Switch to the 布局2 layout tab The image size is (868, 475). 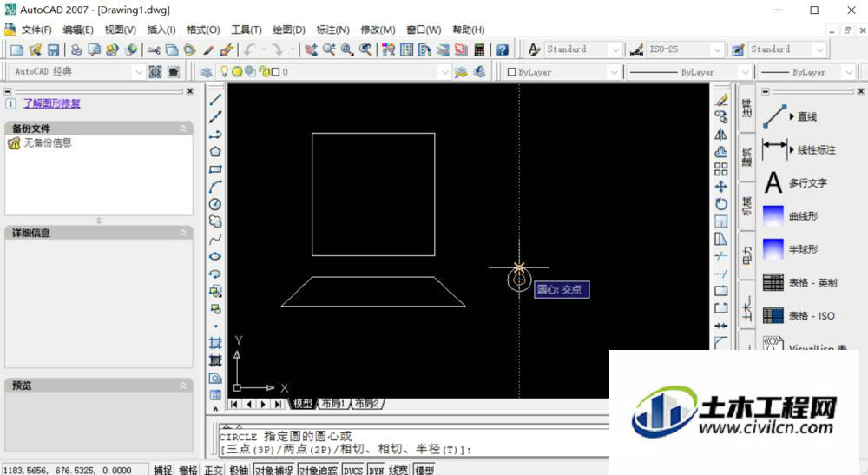[366, 404]
